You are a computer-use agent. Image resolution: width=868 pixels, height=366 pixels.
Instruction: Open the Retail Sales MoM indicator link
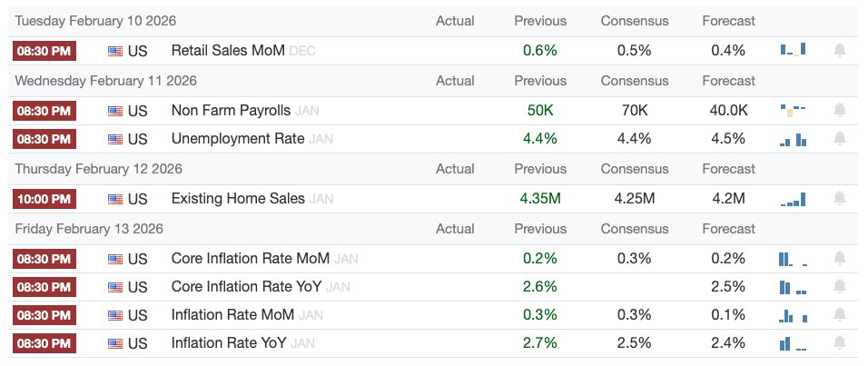(x=227, y=50)
